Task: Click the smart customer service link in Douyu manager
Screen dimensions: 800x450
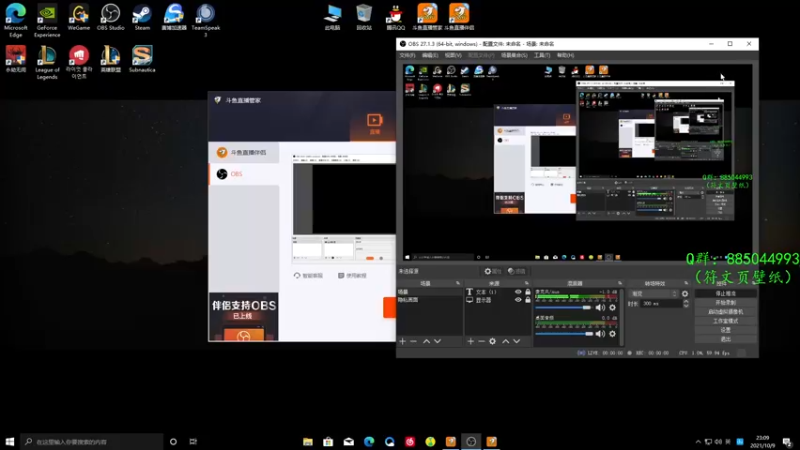Action: 308,276
